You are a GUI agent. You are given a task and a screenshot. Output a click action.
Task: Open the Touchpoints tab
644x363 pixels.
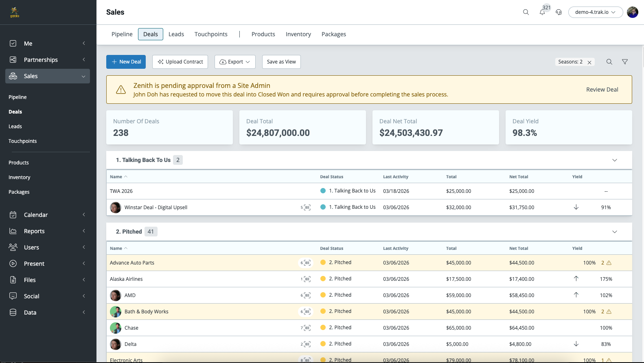coord(211,34)
